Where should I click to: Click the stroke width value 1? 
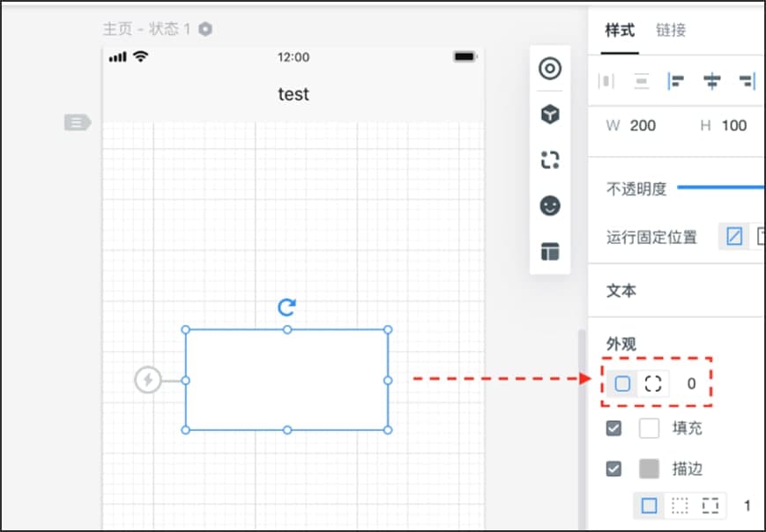(747, 506)
